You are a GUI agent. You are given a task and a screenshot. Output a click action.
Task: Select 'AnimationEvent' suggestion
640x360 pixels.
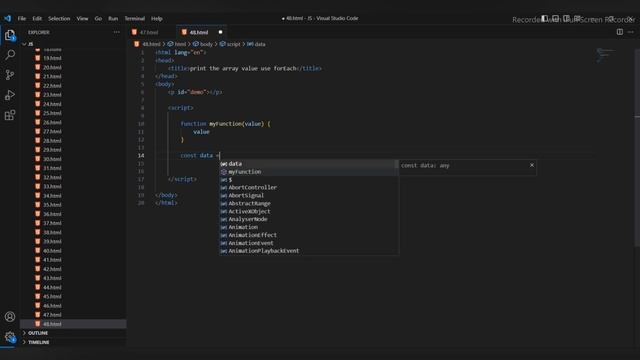click(309, 243)
